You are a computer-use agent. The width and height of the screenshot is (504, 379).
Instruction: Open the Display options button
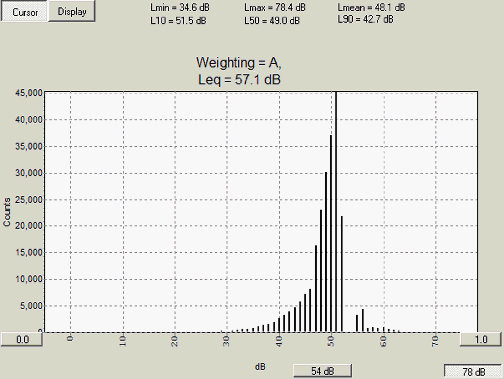tap(72, 11)
